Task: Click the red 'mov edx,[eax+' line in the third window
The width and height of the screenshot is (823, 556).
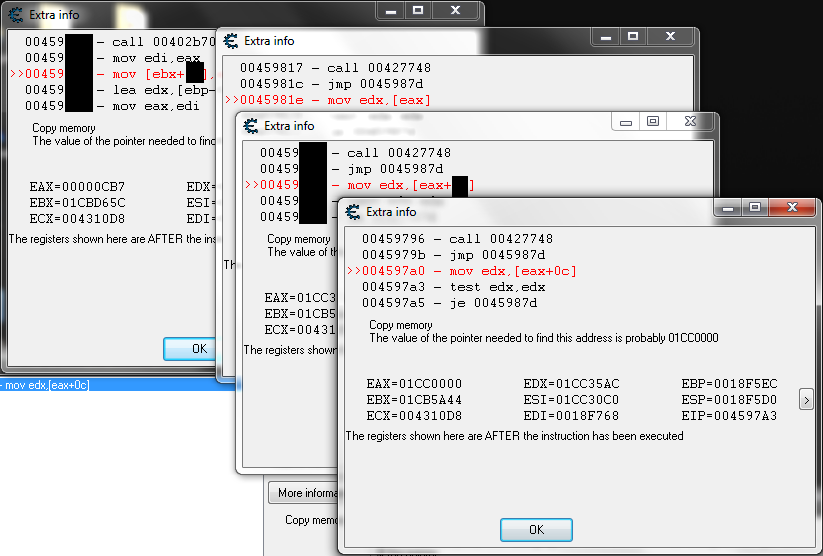Action: (360, 185)
